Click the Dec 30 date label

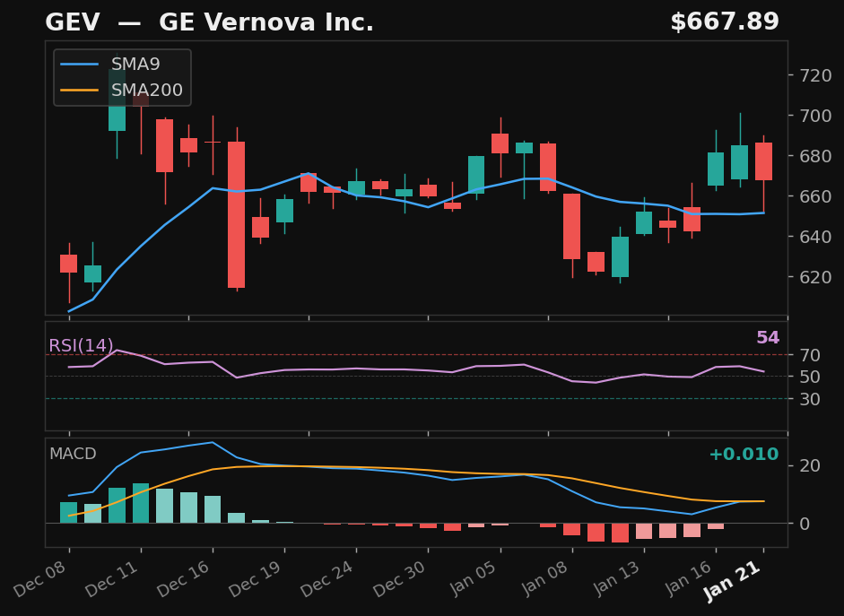401,578
